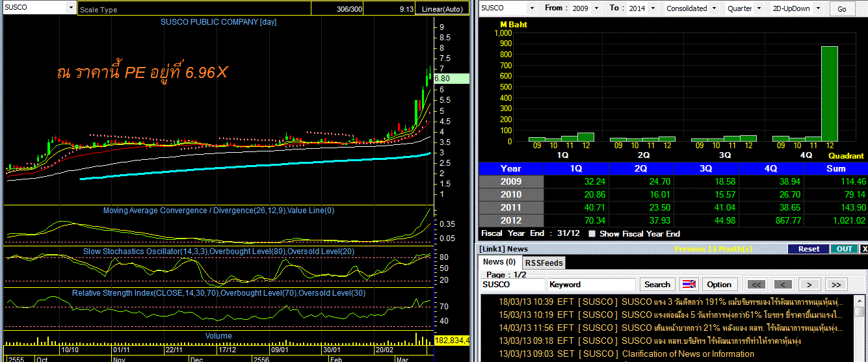868x362 pixels.
Task: Click the 3Q column header
Action: 706,168
